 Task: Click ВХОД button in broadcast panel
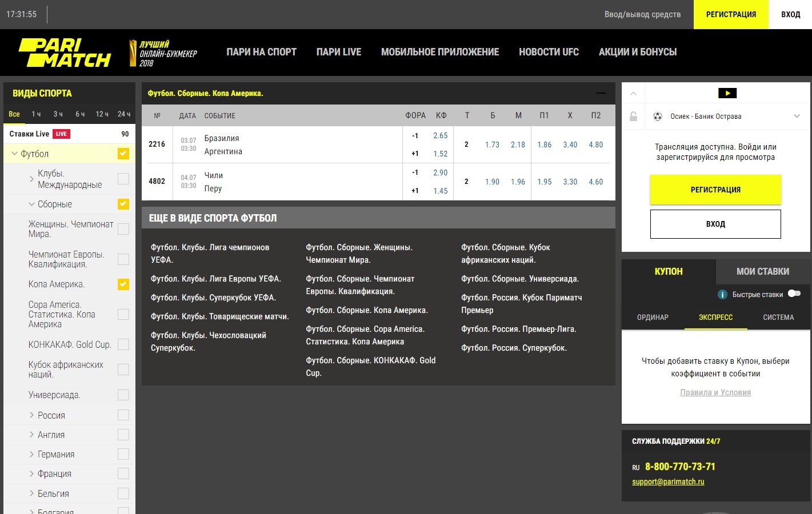[x=715, y=224]
